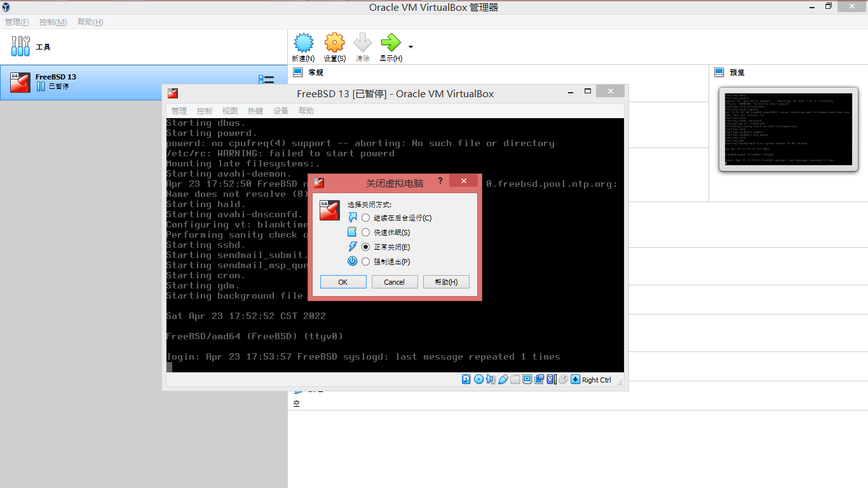Viewport: 868px width, 488px height.
Task: Click the mouse integration status icon
Action: tap(563, 379)
